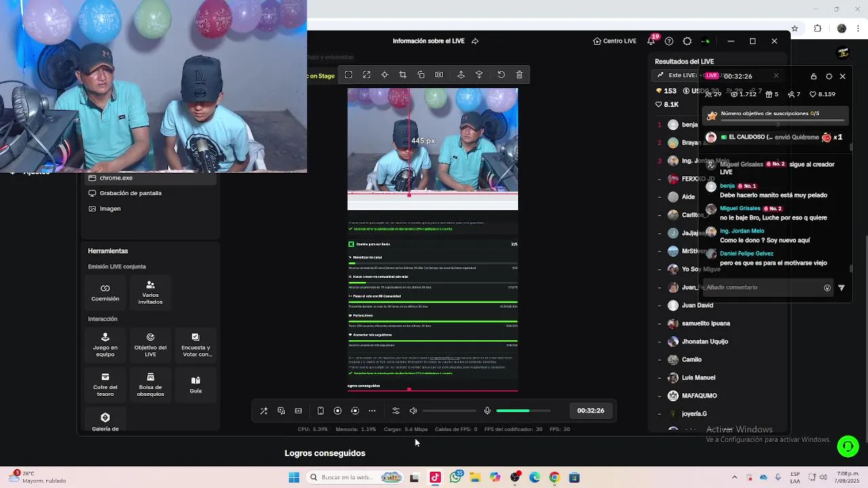
Task: Mute the microphone
Action: pyautogui.click(x=487, y=411)
